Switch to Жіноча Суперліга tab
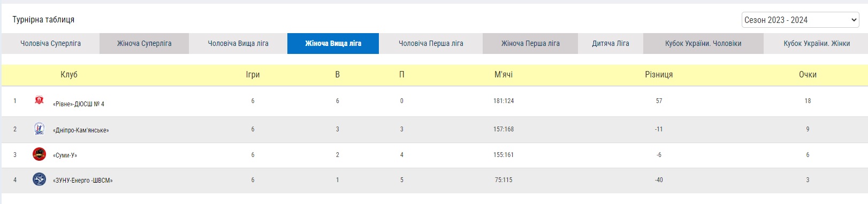The image size is (868, 204). tap(144, 43)
